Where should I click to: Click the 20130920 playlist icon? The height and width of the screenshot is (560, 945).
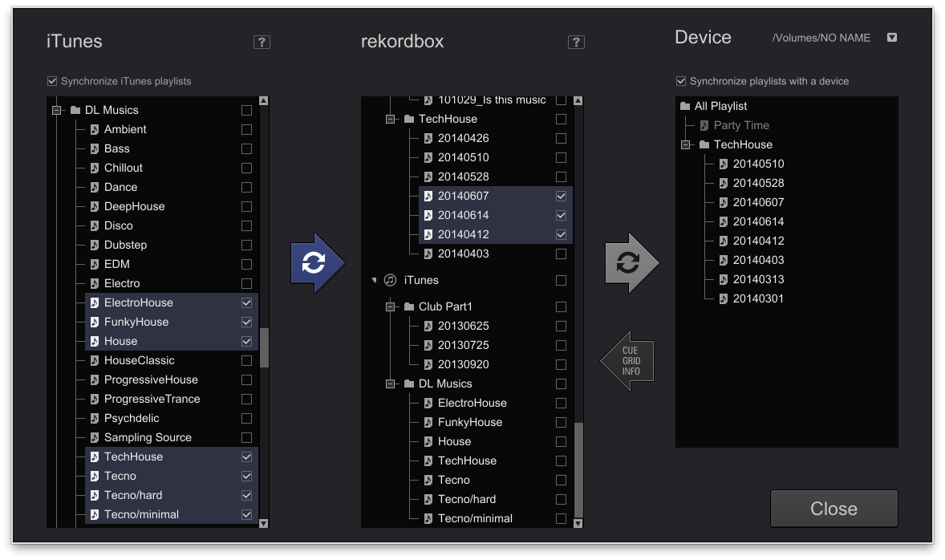click(x=428, y=365)
